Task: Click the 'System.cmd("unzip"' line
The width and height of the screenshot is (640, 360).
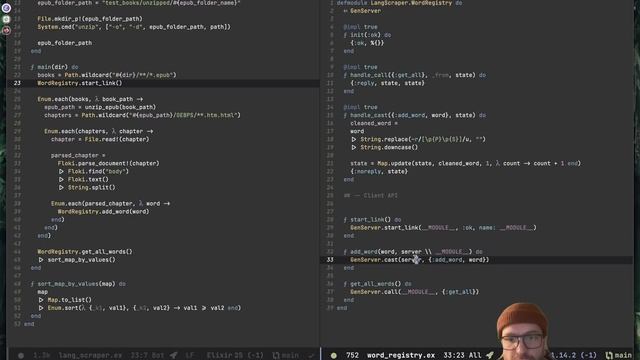Action: click(x=134, y=27)
